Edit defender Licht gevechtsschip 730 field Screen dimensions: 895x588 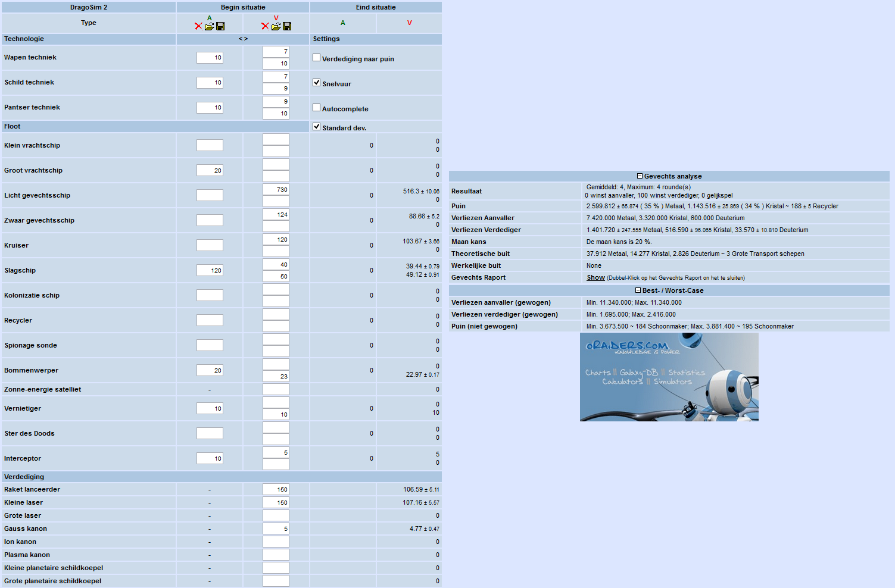tap(276, 189)
